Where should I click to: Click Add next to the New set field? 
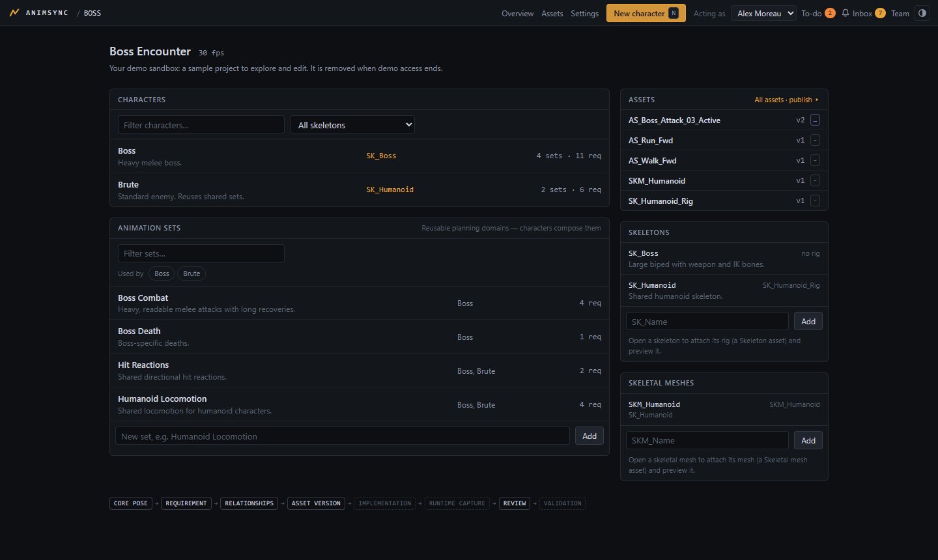point(590,436)
